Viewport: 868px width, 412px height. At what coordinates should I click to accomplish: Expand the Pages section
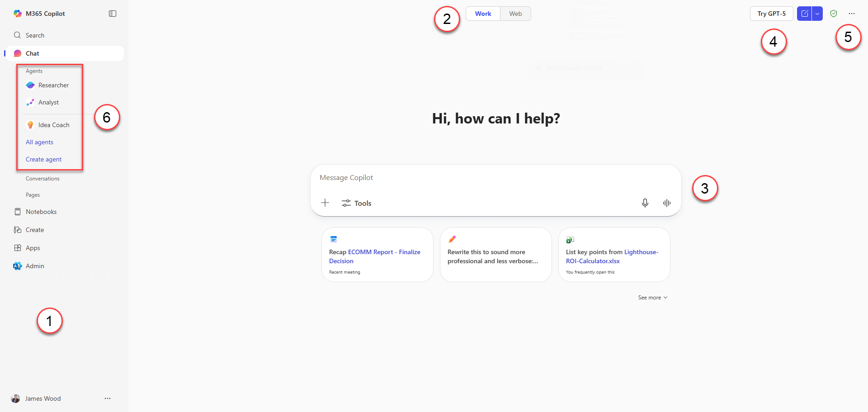click(33, 195)
